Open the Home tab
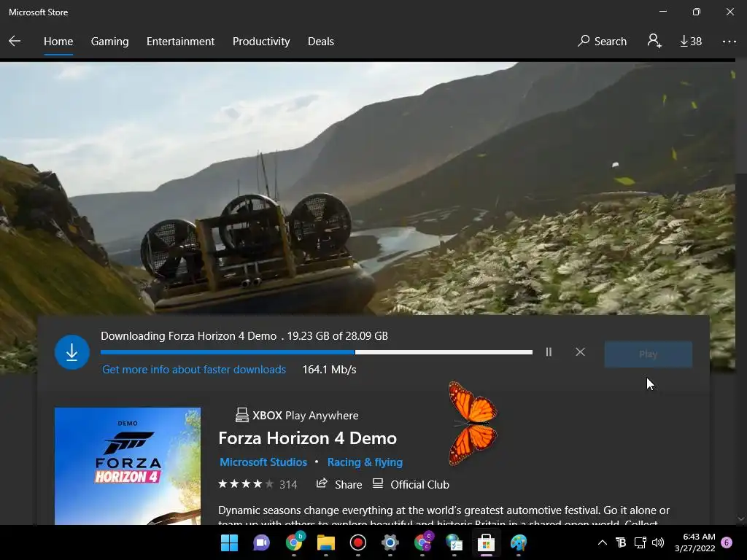This screenshot has height=560, width=747. [x=58, y=42]
